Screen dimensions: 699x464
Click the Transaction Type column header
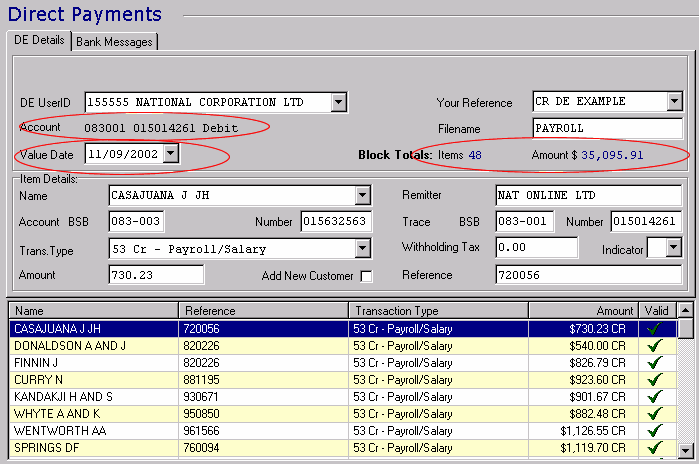pos(439,311)
